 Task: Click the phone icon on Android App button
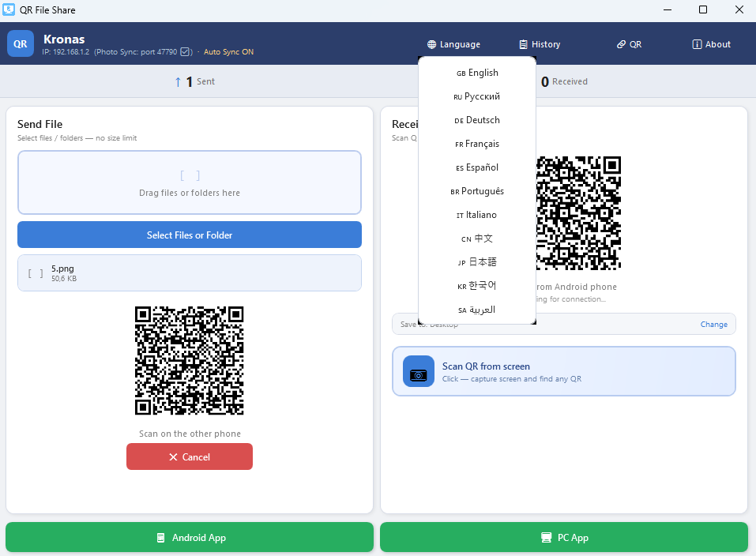coord(161,537)
